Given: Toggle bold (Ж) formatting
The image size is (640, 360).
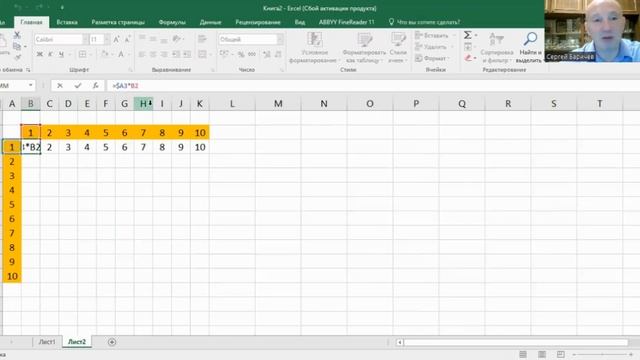Looking at the screenshot, I should coord(40,54).
